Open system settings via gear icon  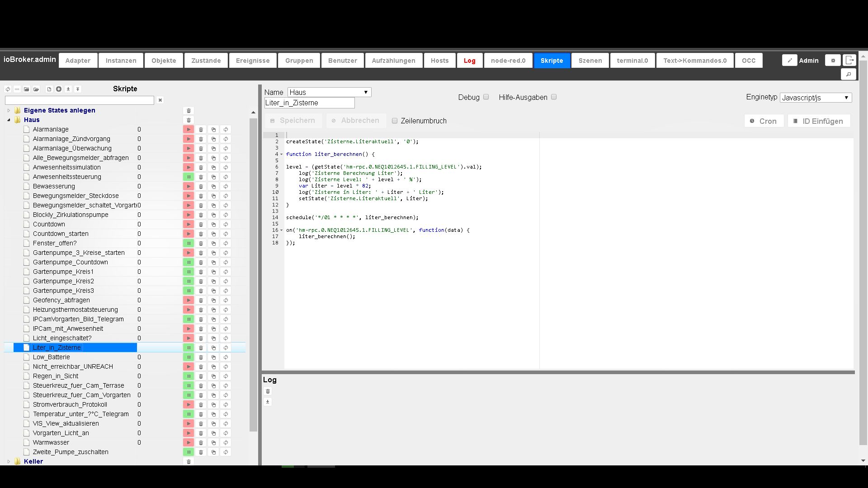point(833,60)
